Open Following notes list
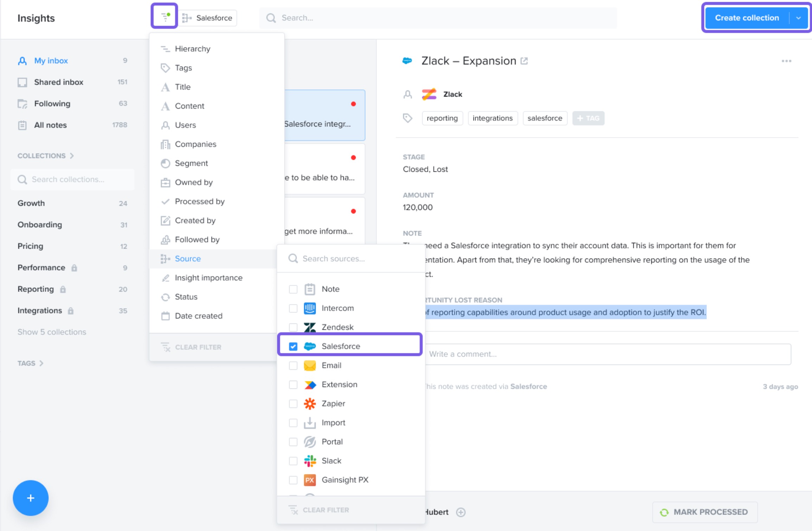 click(72, 103)
